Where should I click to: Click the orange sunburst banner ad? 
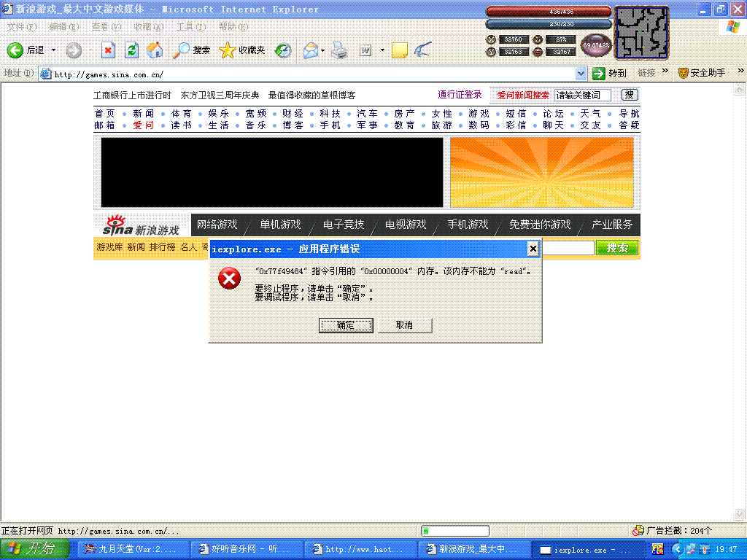point(542,172)
